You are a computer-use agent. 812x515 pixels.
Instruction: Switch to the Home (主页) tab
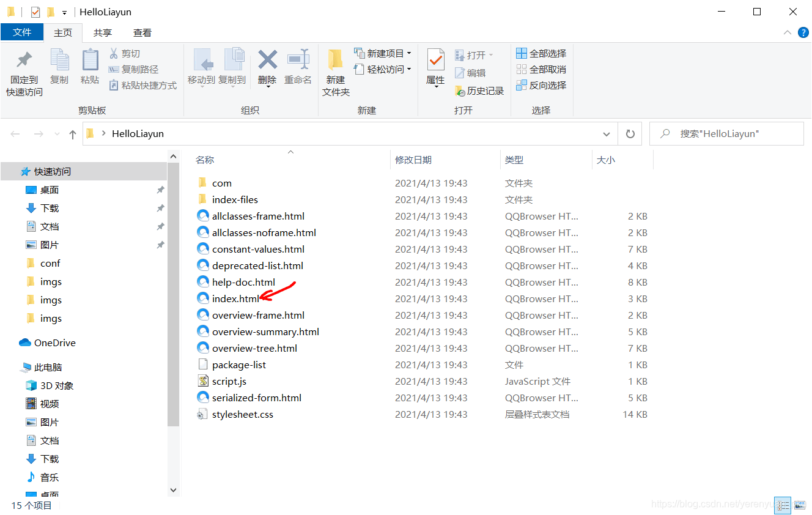click(x=63, y=32)
